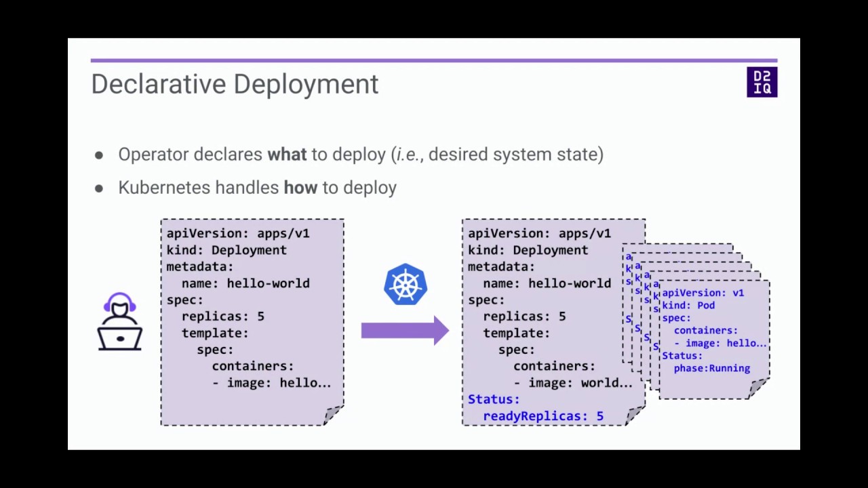The image size is (868, 488).
Task: Click "containers:" in the Pod manifest
Action: [x=705, y=331]
